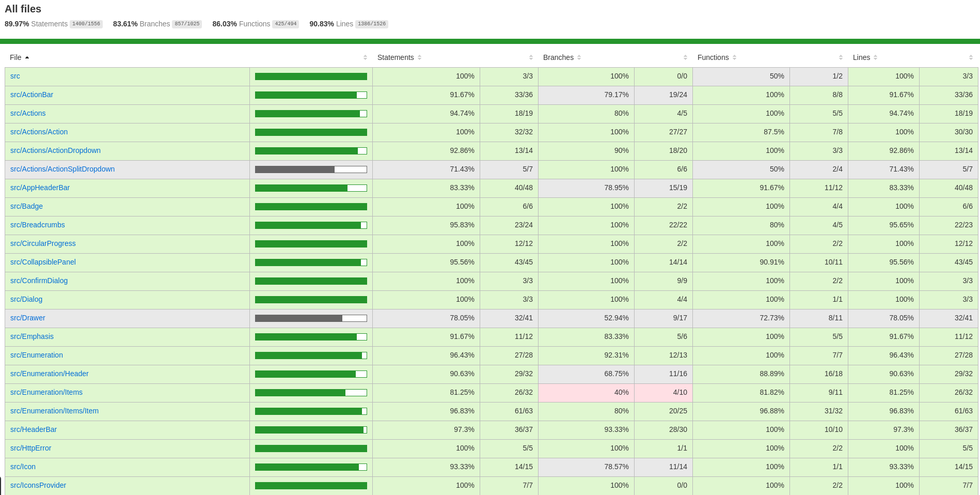The image size is (980, 495).
Task: Open src/ActionBar coverage details
Action: pos(31,95)
